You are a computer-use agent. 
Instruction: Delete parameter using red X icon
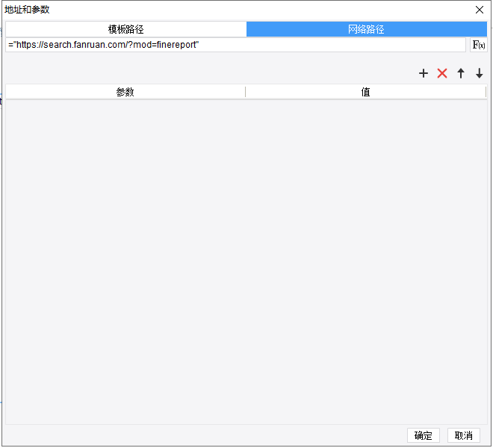(x=442, y=73)
